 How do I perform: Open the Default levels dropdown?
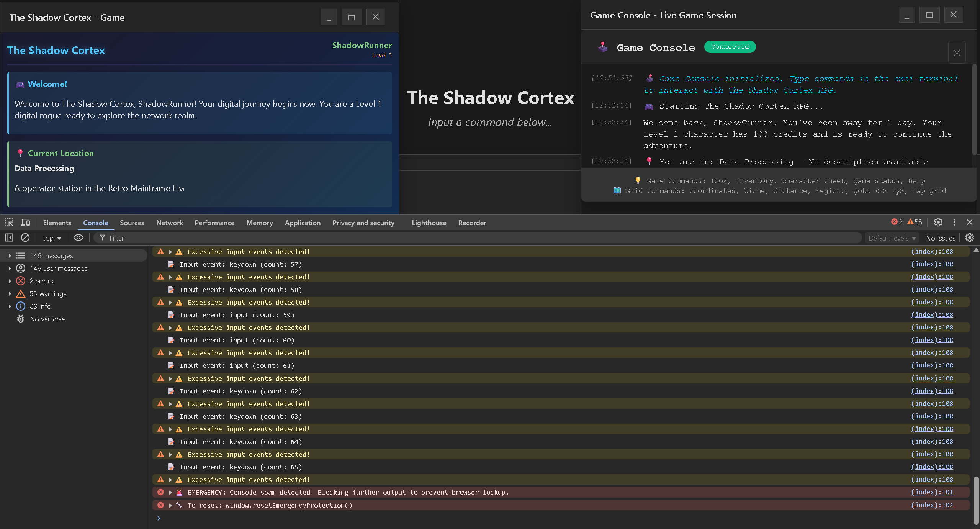click(x=892, y=238)
